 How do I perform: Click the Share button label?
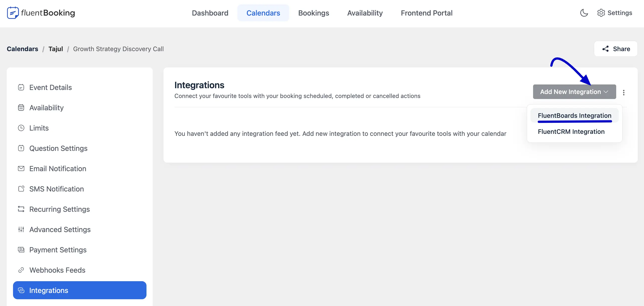621,49
